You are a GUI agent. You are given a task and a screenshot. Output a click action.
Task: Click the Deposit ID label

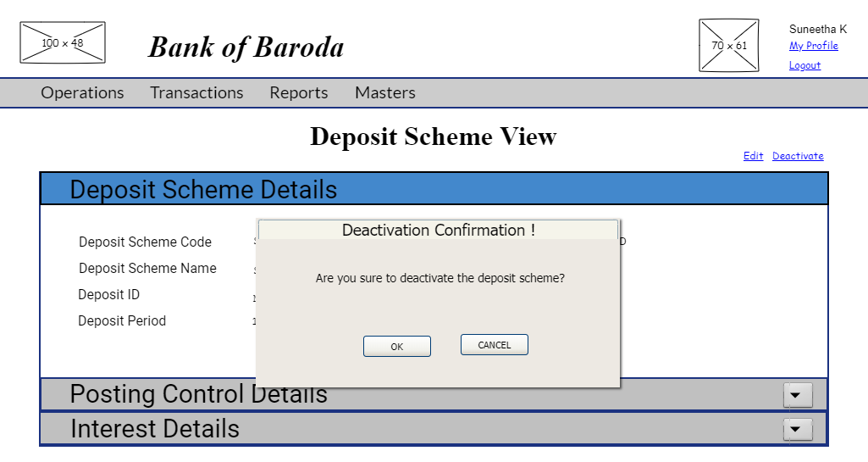[x=108, y=295]
